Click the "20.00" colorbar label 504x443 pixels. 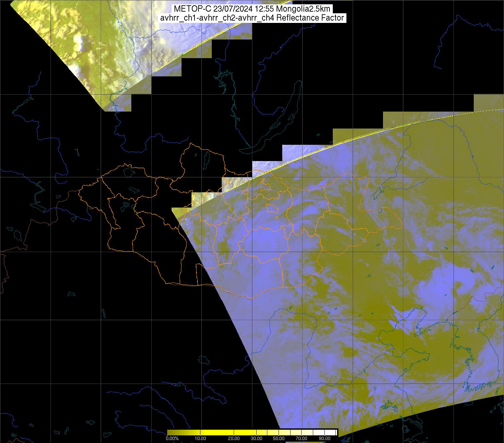pyautogui.click(x=234, y=438)
